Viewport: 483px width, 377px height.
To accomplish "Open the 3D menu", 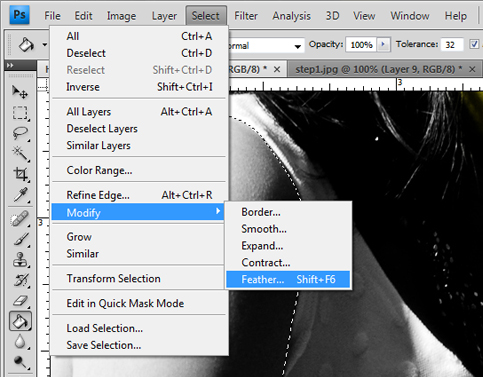I will pos(332,16).
